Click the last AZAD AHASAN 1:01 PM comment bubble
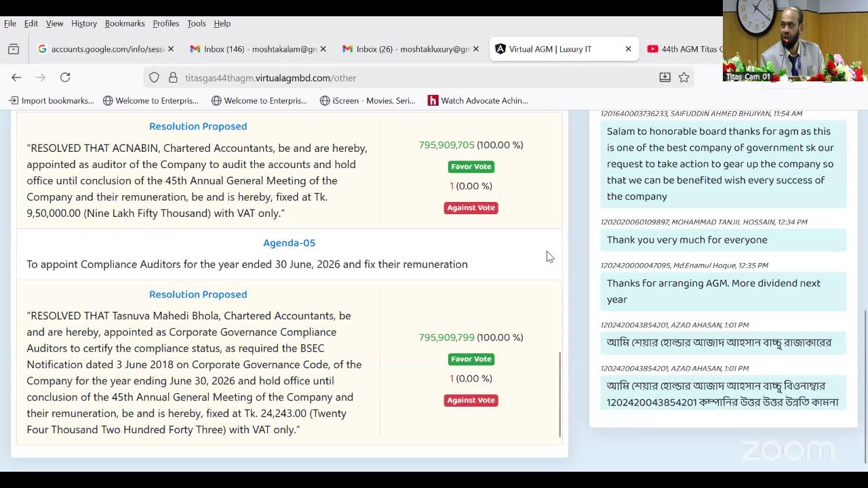Screen dimensions: 868x488 (724, 394)
